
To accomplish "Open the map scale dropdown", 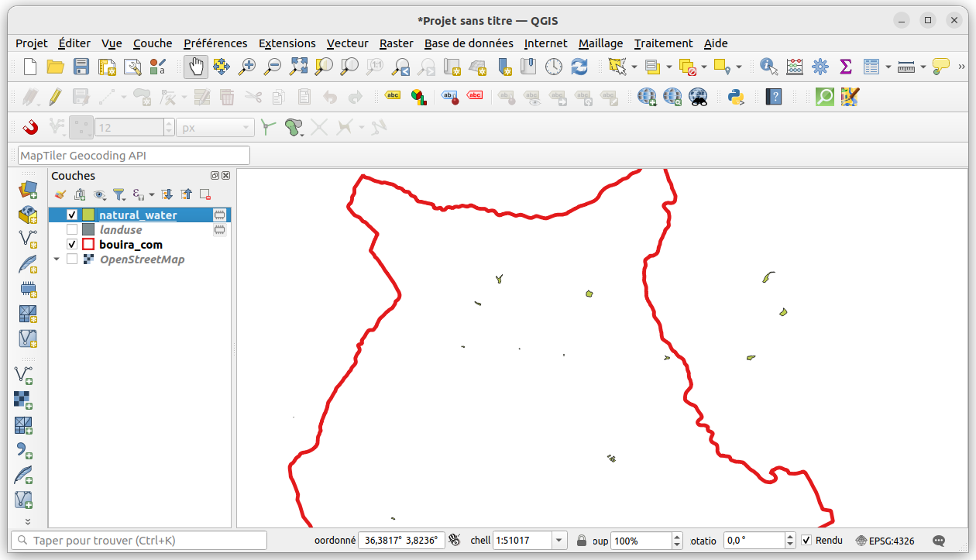I will pos(560,540).
